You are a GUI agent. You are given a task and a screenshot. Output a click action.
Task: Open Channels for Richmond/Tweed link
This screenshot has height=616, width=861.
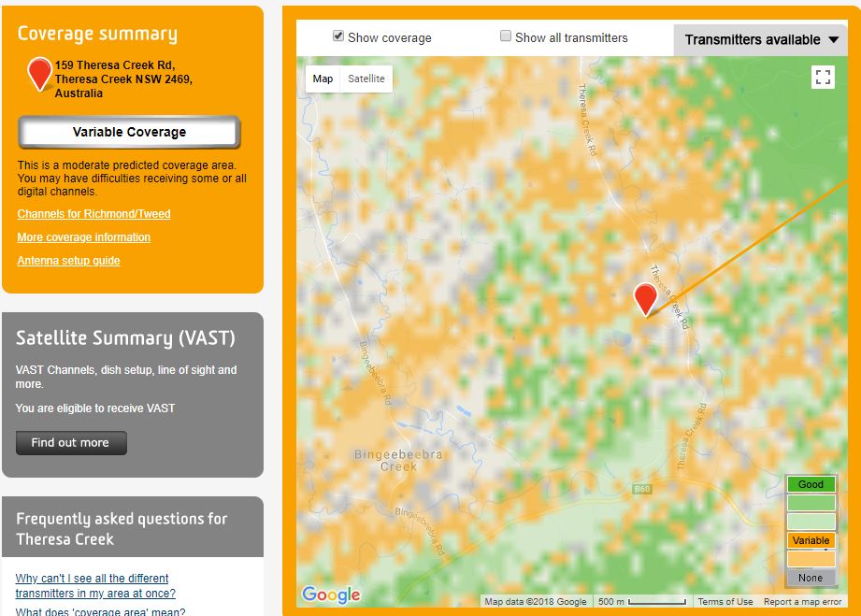(x=93, y=213)
